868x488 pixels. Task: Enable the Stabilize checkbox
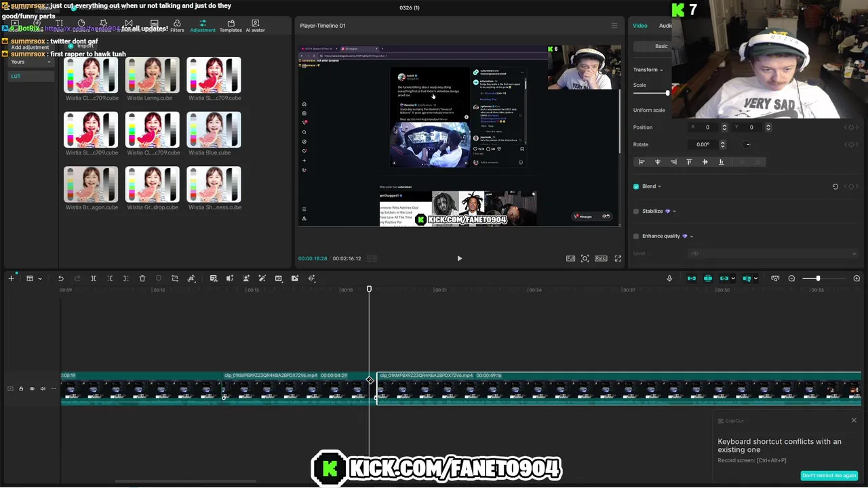636,211
